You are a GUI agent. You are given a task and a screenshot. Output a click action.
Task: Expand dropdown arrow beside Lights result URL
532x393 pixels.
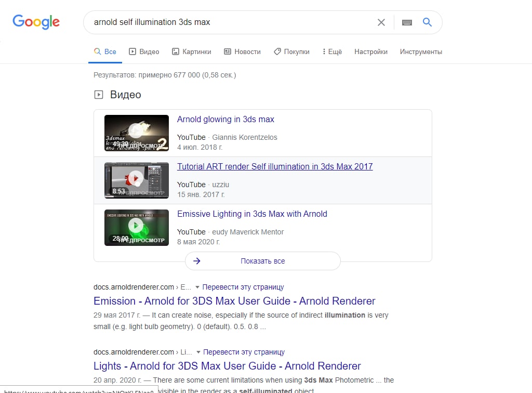198,352
